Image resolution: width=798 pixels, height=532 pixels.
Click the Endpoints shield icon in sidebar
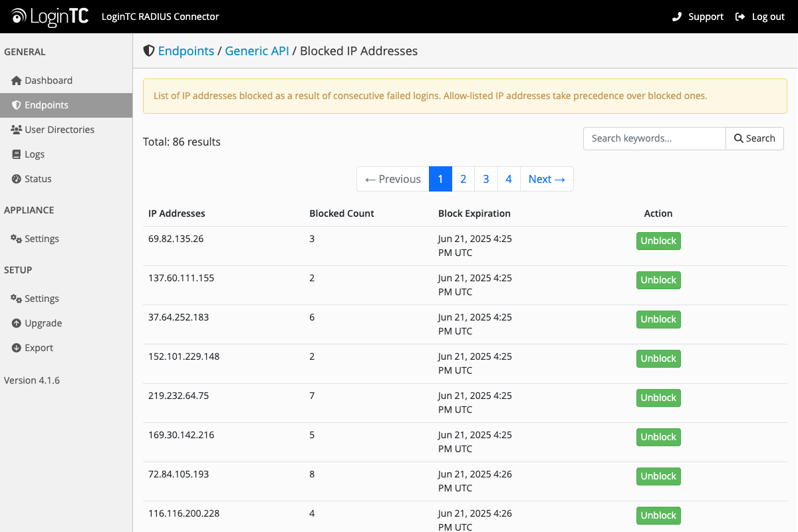point(17,105)
